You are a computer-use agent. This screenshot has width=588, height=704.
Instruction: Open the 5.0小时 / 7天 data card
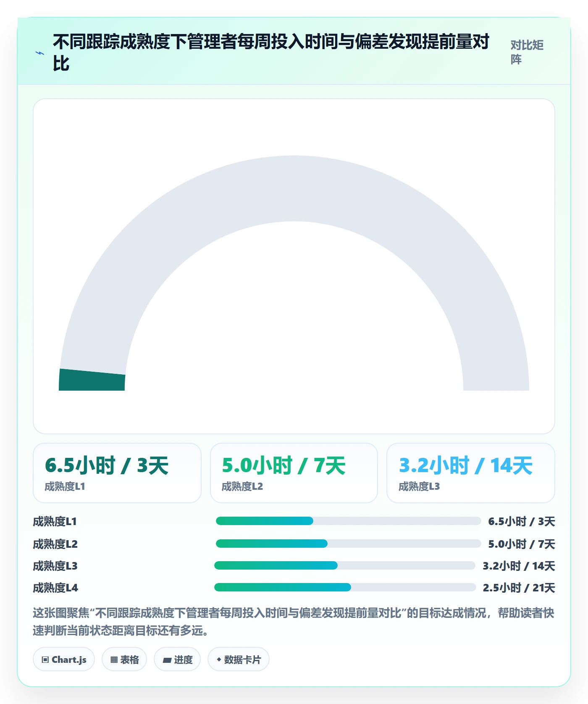click(x=294, y=473)
